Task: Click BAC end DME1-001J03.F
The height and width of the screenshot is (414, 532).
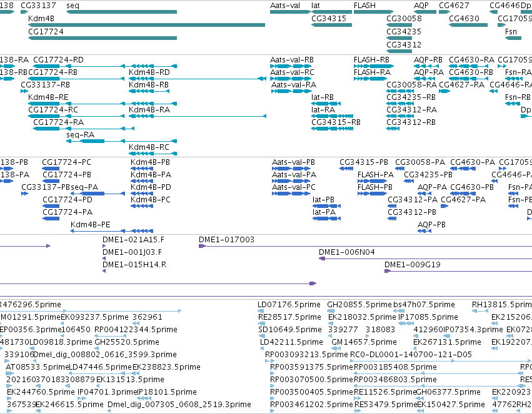Action: [133, 252]
